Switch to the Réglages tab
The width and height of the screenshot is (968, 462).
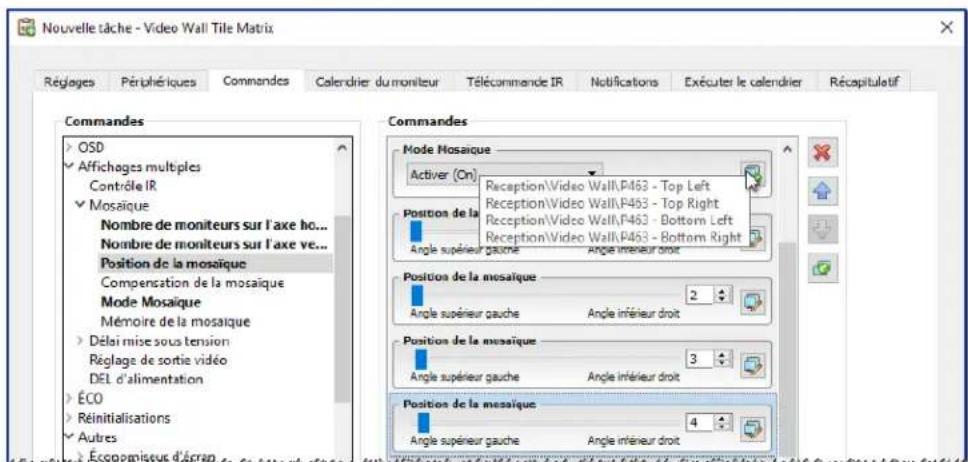pyautogui.click(x=70, y=82)
